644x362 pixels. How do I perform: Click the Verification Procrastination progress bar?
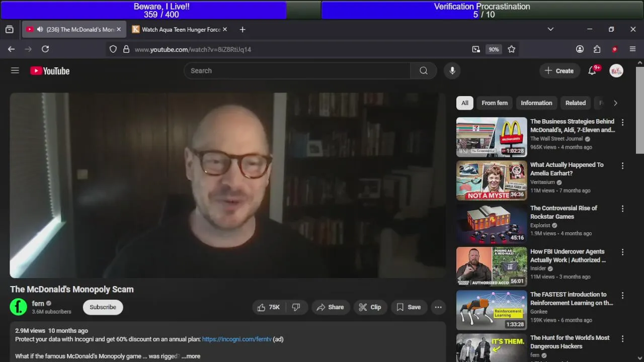(x=482, y=10)
